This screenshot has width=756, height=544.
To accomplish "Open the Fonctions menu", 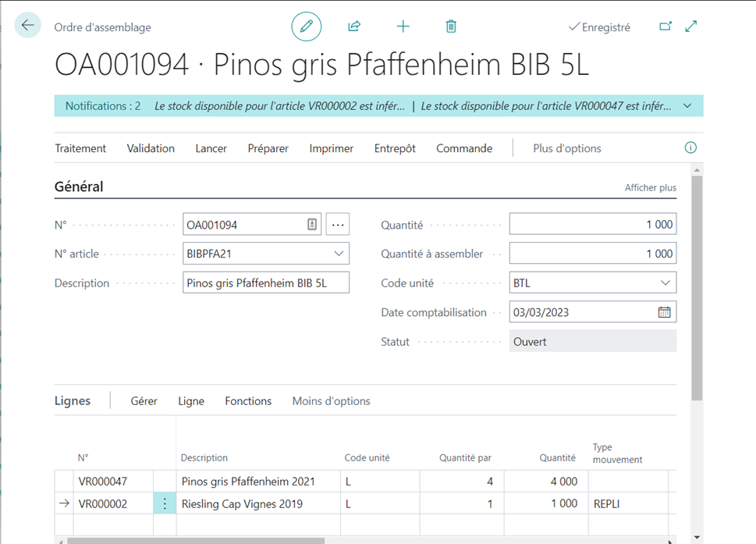I will [248, 401].
